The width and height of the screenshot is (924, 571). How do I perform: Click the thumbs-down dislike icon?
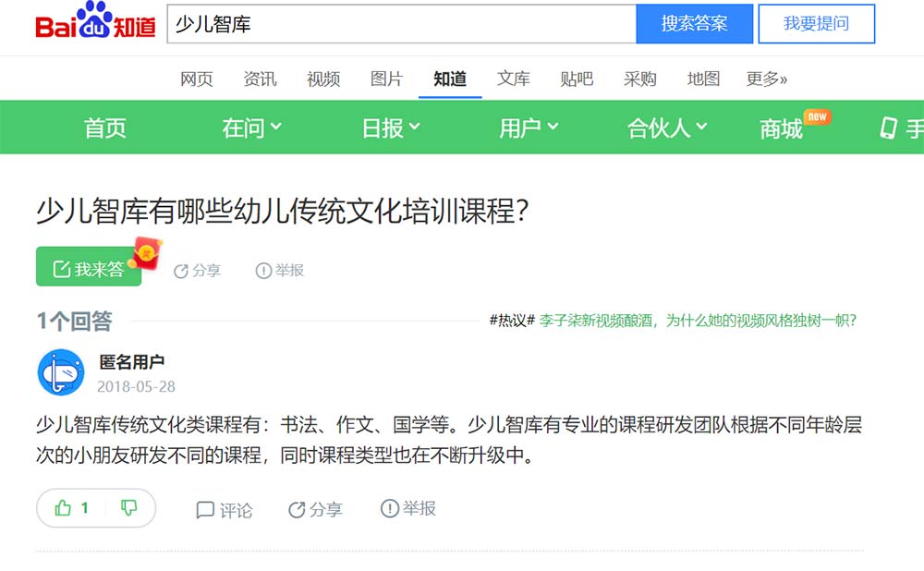point(129,508)
